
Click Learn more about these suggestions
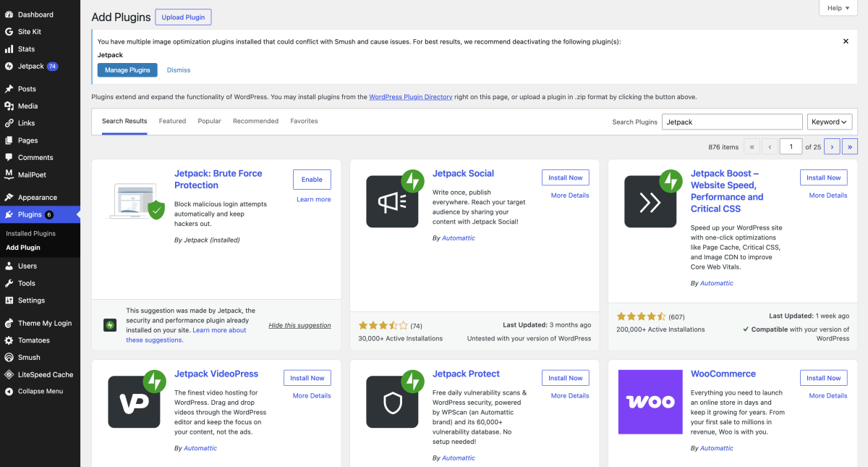pos(186,335)
